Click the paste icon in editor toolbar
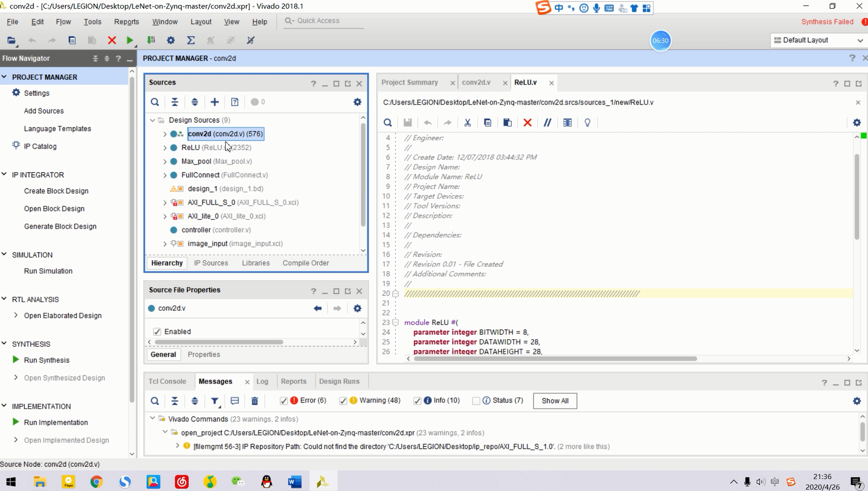The image size is (868, 491). click(x=508, y=123)
